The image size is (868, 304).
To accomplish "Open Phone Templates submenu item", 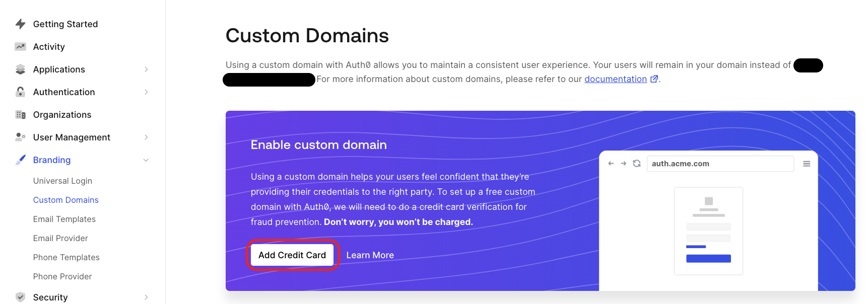I will point(66,257).
